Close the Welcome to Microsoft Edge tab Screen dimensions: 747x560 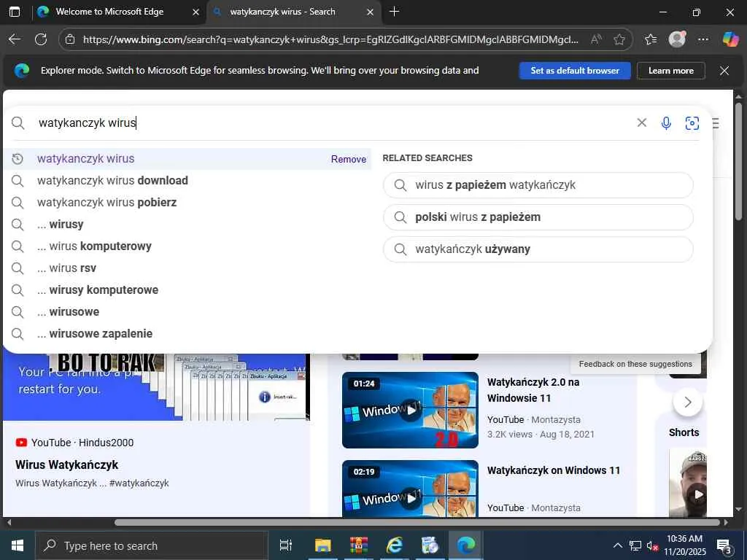pyautogui.click(x=196, y=12)
